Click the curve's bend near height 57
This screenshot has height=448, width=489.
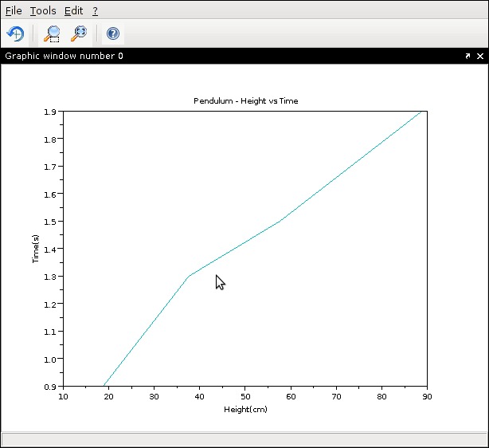pos(278,222)
